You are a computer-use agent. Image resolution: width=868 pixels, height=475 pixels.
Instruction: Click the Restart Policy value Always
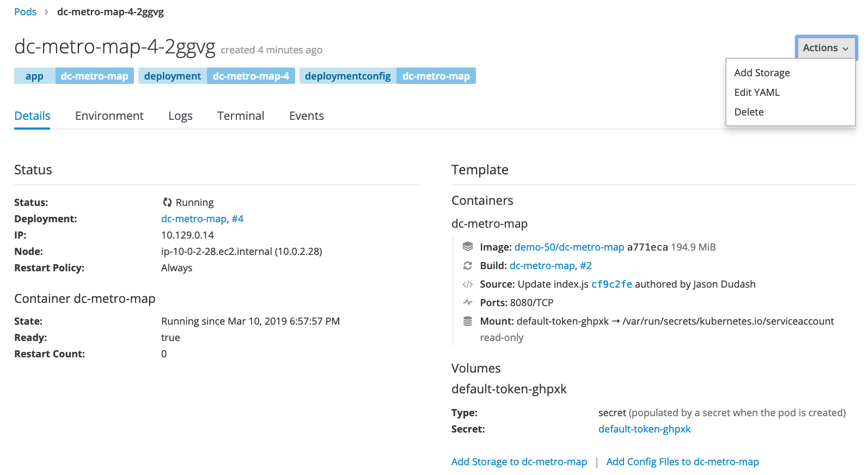[176, 267]
